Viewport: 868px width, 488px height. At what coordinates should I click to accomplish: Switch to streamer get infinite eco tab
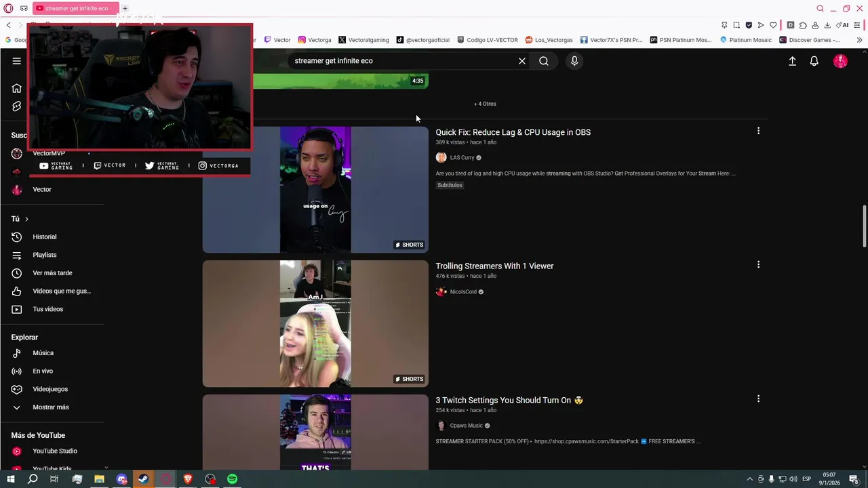(x=75, y=8)
